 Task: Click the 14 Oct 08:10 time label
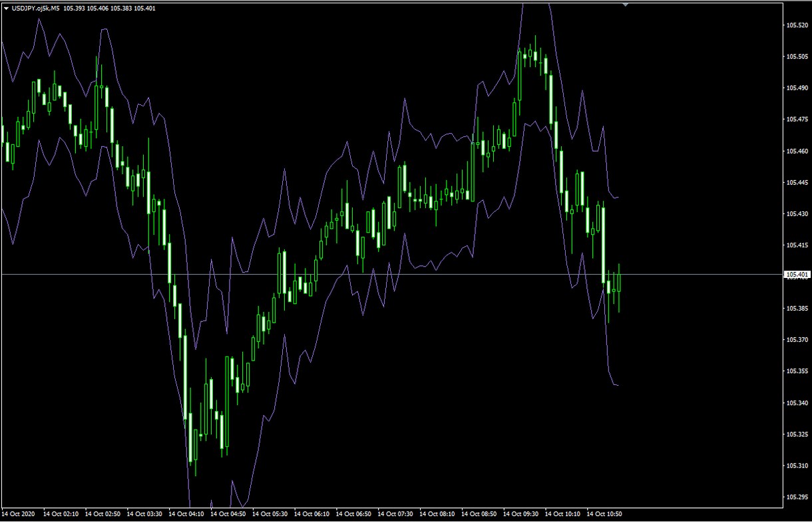pos(437,514)
